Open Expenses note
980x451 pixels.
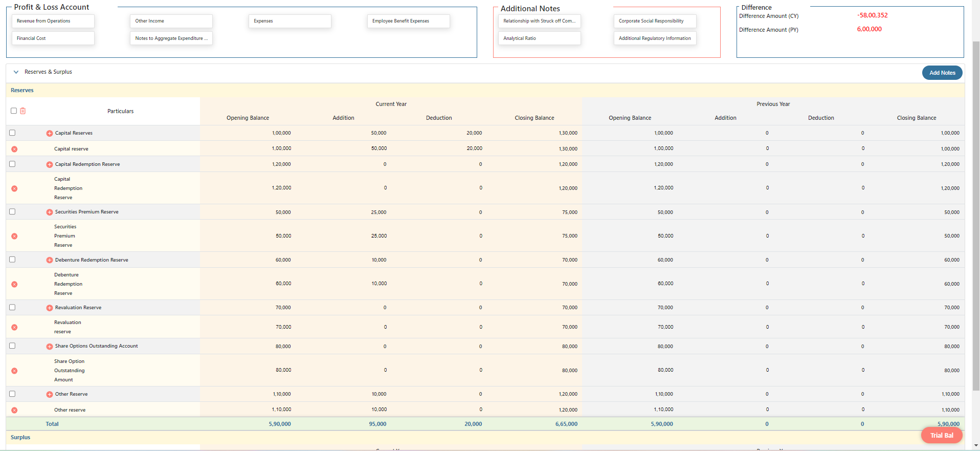coord(290,21)
